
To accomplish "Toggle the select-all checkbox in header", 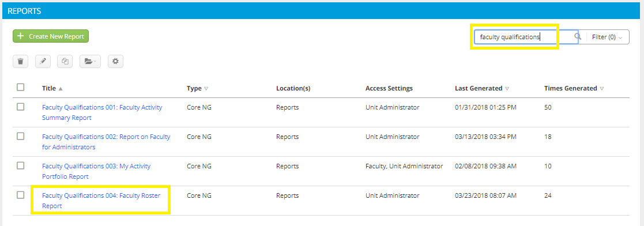I will (x=21, y=87).
